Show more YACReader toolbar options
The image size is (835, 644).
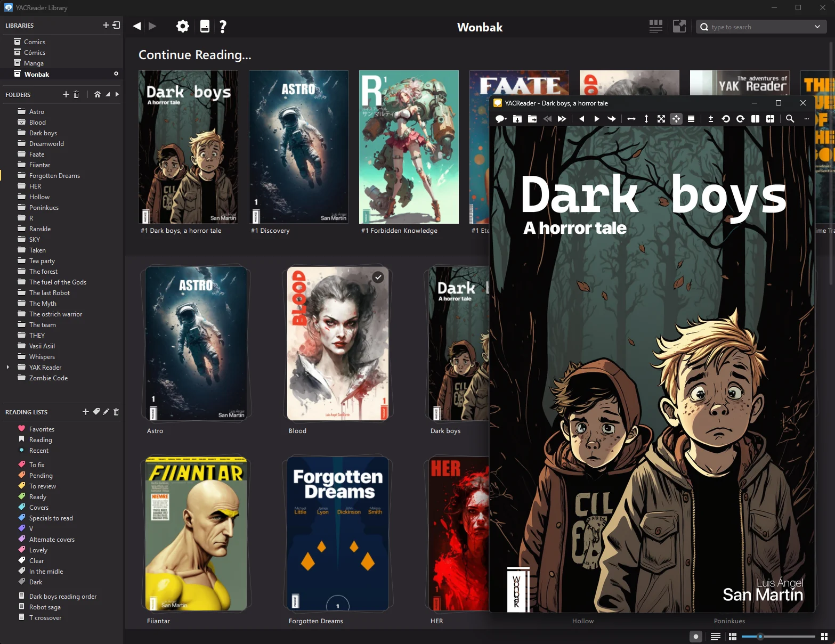click(806, 119)
